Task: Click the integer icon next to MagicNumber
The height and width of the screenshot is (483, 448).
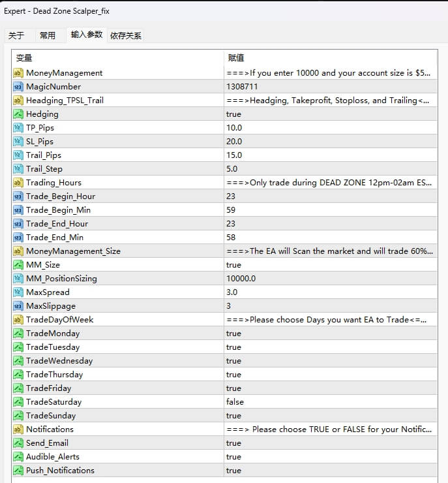Action: point(18,87)
